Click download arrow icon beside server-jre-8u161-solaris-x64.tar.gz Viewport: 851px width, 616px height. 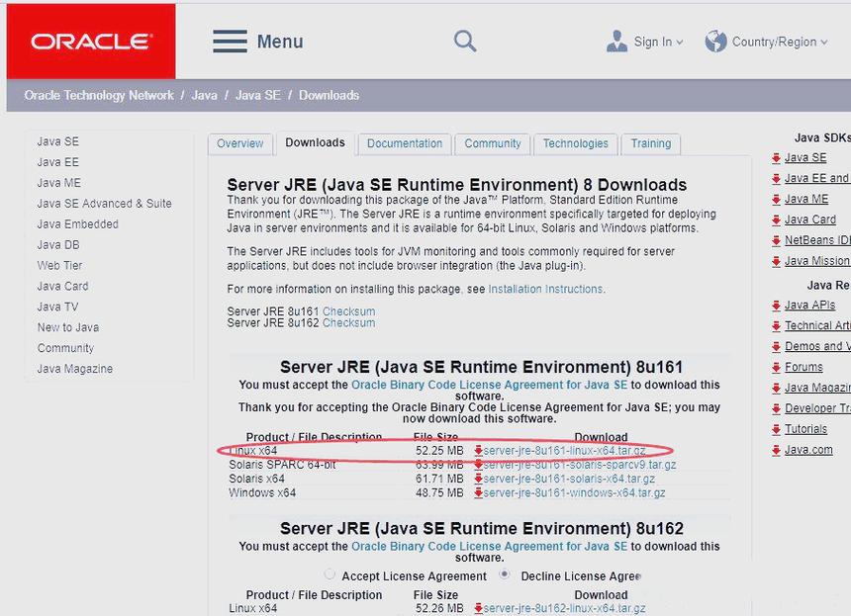(478, 479)
